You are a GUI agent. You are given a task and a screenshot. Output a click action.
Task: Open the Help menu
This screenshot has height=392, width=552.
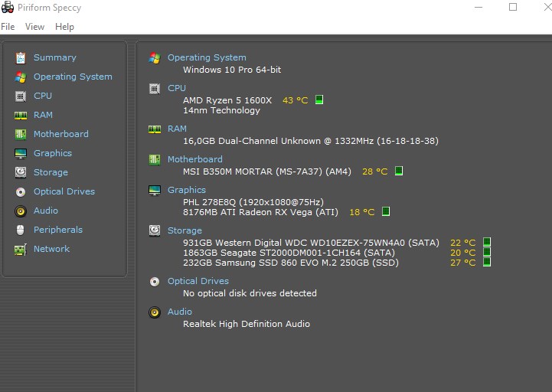[64, 27]
